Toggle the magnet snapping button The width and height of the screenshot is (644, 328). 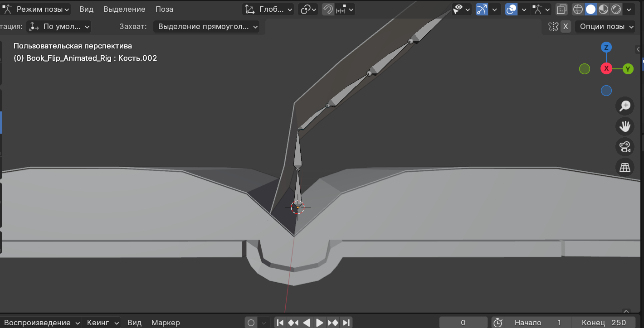327,9
